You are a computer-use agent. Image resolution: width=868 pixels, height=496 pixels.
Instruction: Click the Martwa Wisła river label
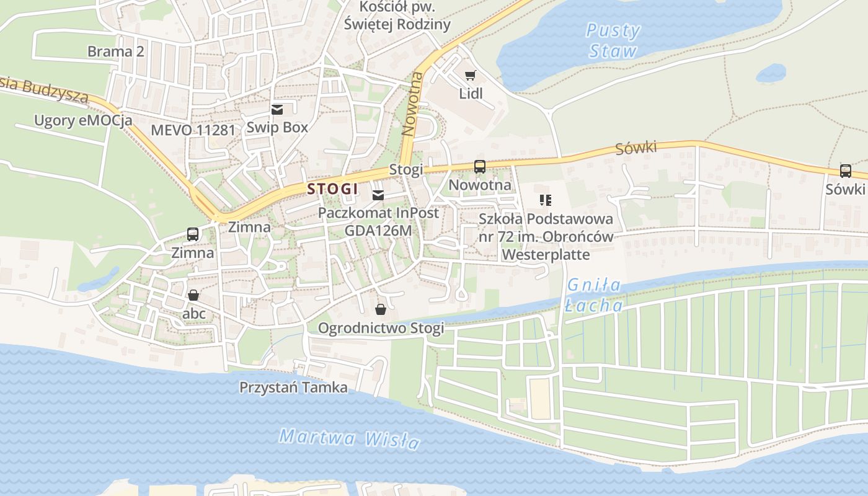point(349,438)
